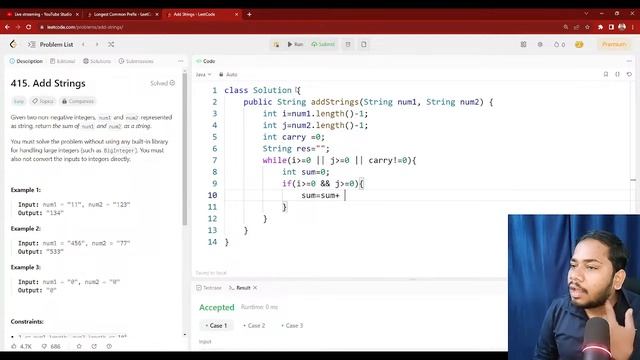Star the problem as favorite
Screen dimensions: 640x360
[x=79, y=347]
